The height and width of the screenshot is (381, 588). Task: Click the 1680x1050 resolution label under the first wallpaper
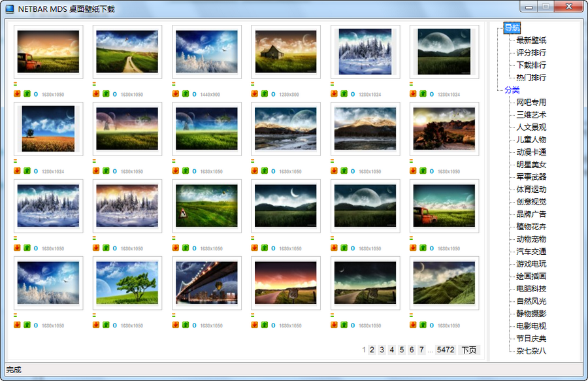click(x=52, y=93)
